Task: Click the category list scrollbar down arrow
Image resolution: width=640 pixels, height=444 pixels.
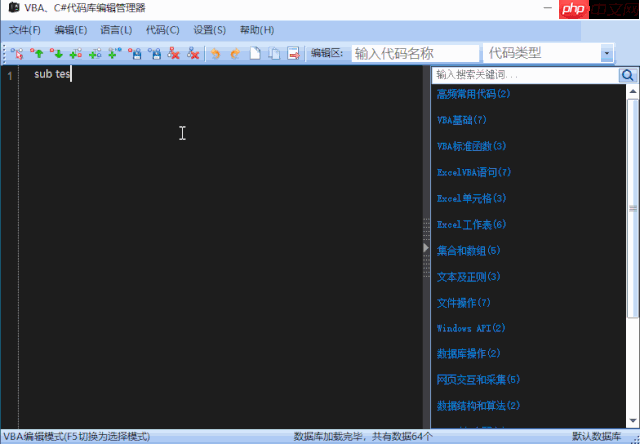Action: [x=633, y=420]
